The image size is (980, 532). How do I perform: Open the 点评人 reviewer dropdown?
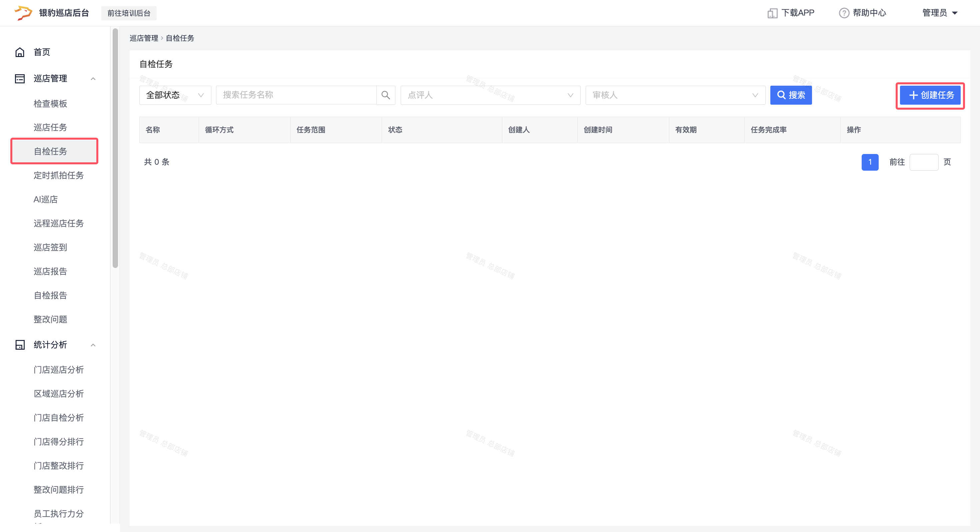490,95
